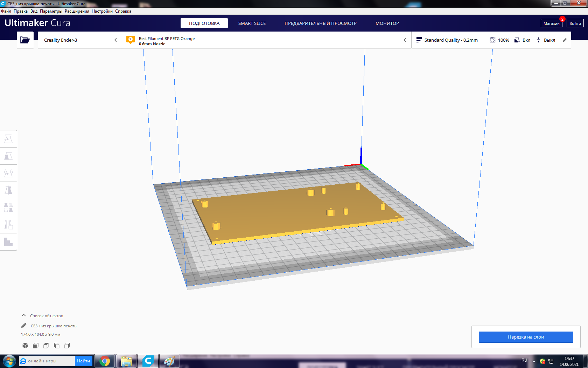Click the Нарезка на слои button
This screenshot has width=588, height=368.
(x=526, y=337)
